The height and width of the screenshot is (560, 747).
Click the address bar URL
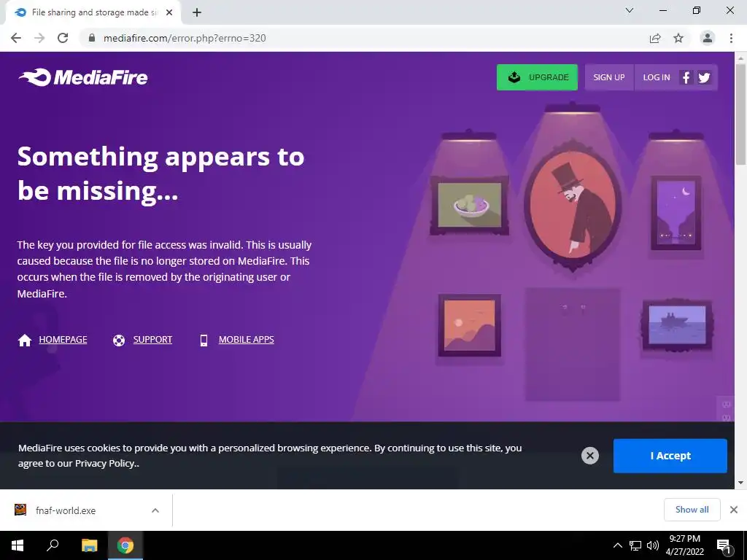[x=185, y=38]
